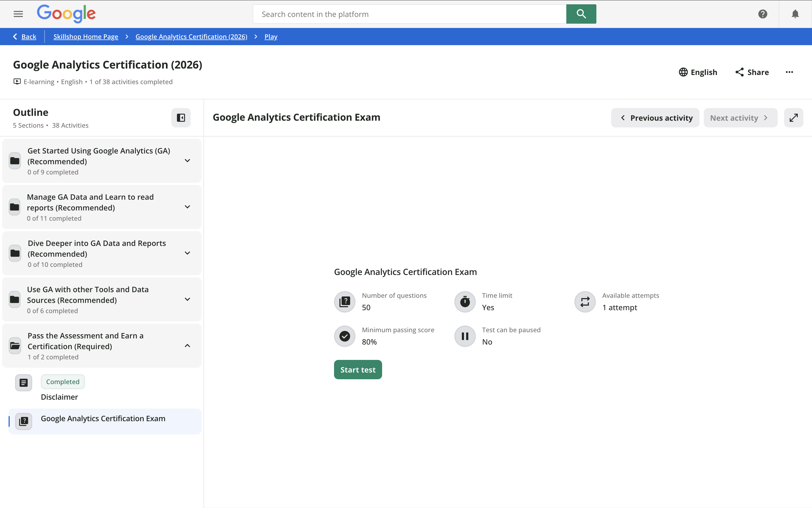
Task: Click the exam quiz icon in outline
Action: tap(23, 421)
